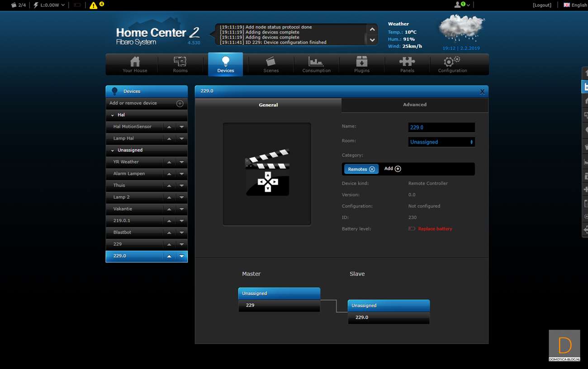Open the Panels section
This screenshot has height=369, width=588.
pyautogui.click(x=407, y=64)
